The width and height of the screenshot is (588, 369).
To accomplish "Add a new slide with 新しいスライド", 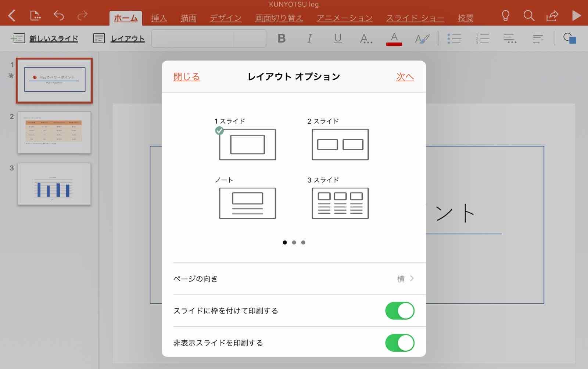I will [44, 38].
